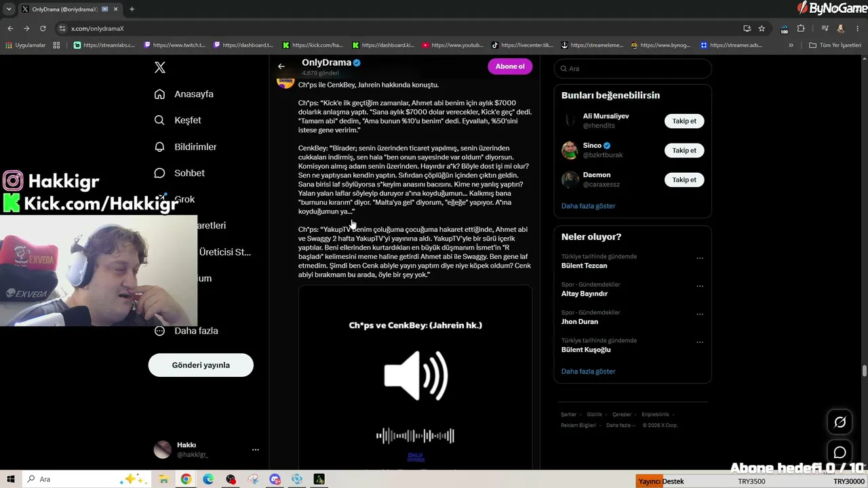Open Anasayfa from the sidebar

point(184,94)
